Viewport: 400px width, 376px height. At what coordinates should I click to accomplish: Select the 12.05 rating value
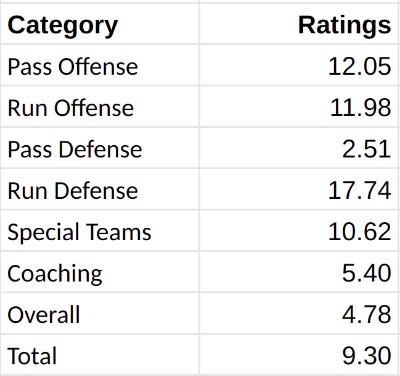click(359, 66)
